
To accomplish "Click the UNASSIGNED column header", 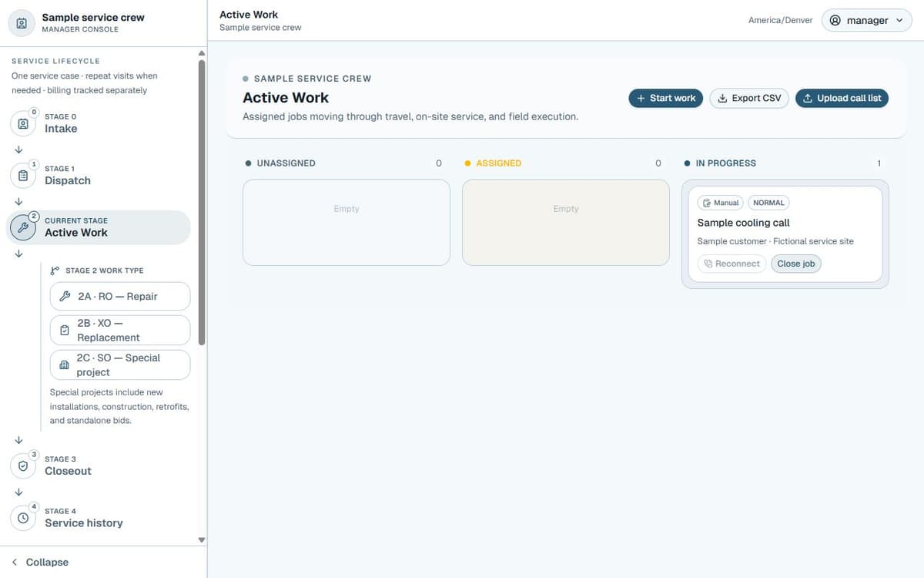I will pyautogui.click(x=286, y=163).
